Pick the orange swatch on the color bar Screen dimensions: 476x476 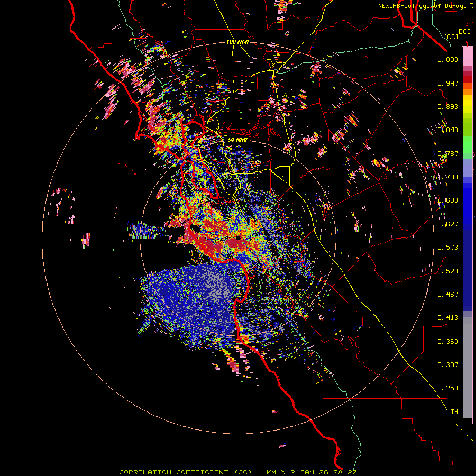coord(467,91)
